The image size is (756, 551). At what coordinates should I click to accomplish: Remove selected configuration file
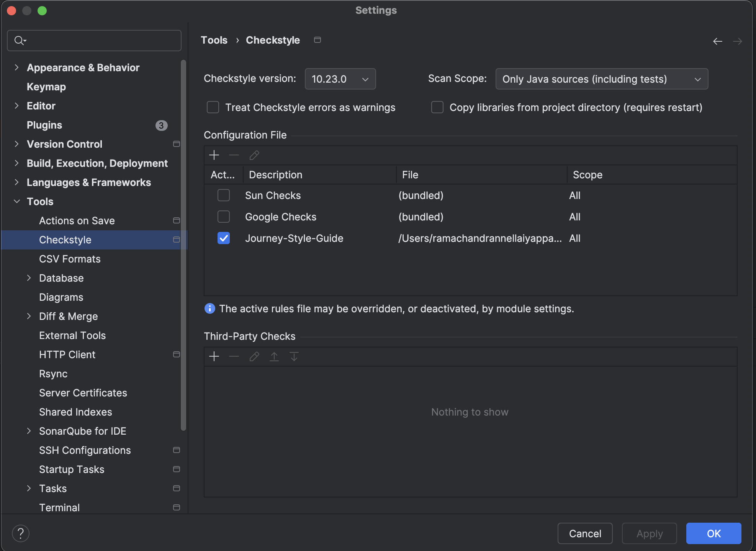click(x=234, y=155)
